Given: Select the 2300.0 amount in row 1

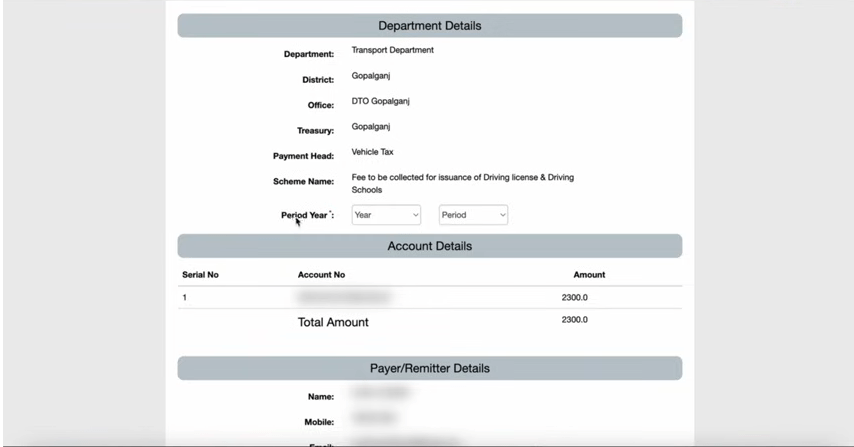Looking at the screenshot, I should coord(574,298).
